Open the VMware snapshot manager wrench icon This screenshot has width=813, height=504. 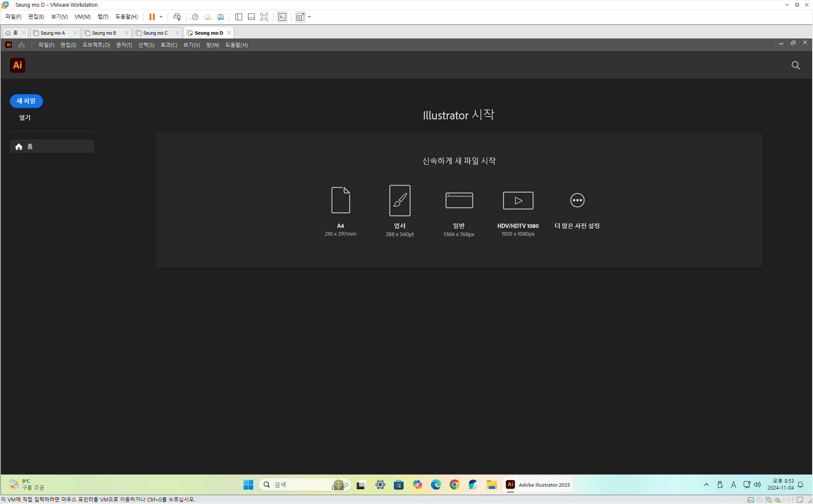click(221, 17)
